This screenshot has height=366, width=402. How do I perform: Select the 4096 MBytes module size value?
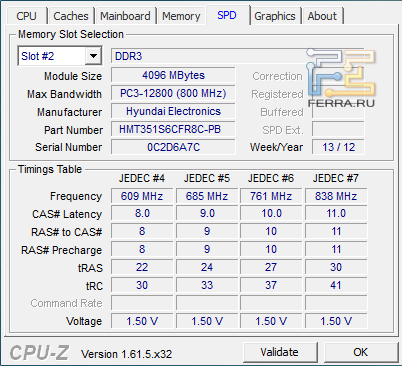pos(173,75)
